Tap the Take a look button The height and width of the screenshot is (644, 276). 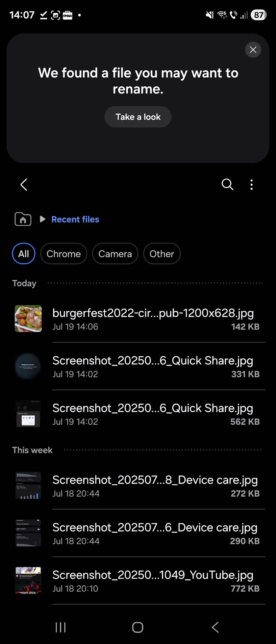point(138,117)
